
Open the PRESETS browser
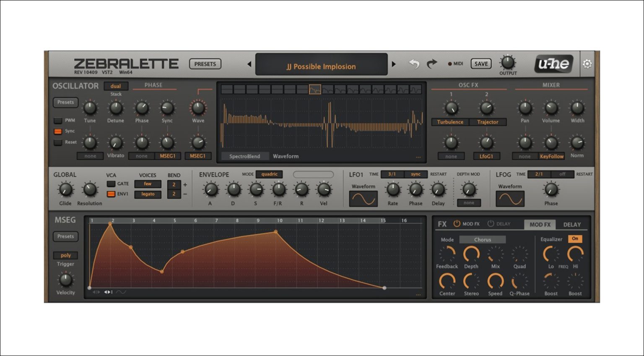tap(205, 63)
